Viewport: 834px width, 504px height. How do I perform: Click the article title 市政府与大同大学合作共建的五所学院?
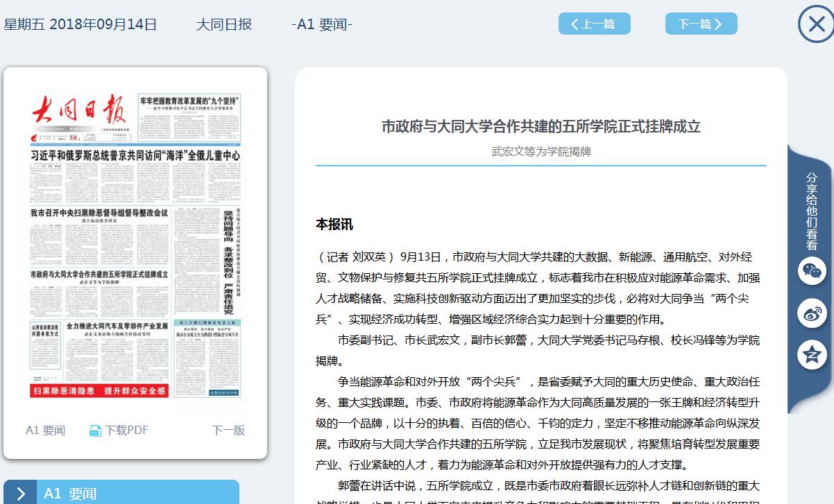pyautogui.click(x=541, y=126)
